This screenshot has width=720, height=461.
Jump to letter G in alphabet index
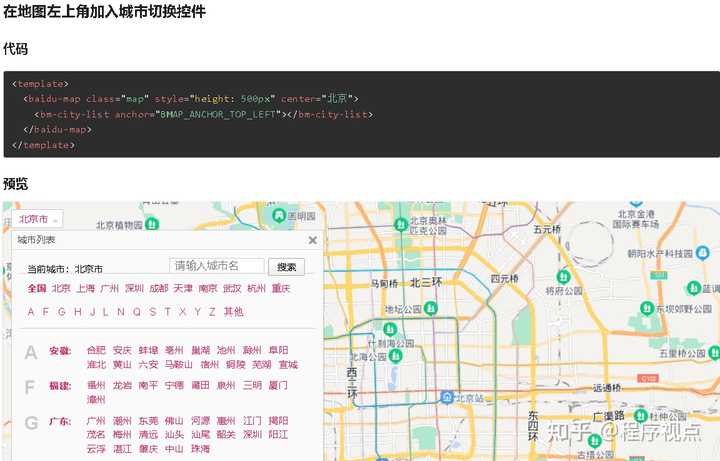[x=62, y=312]
